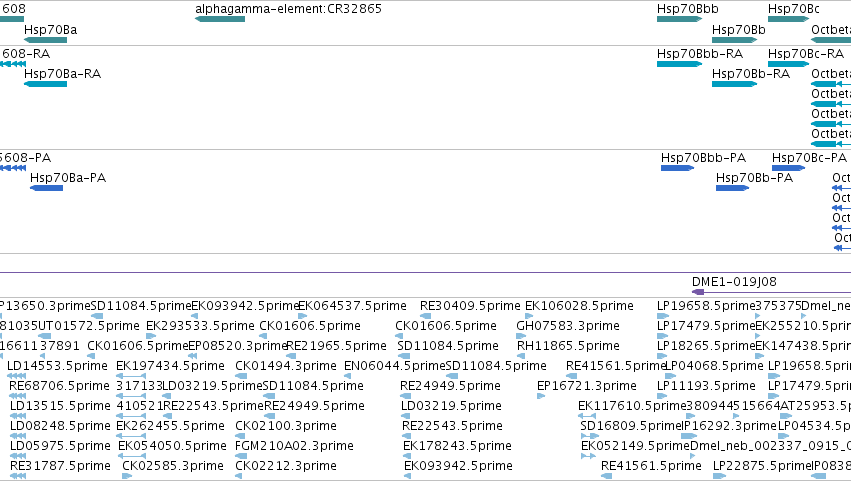
Task: Select the LP04068.5prime read
Action: [x=670, y=376]
